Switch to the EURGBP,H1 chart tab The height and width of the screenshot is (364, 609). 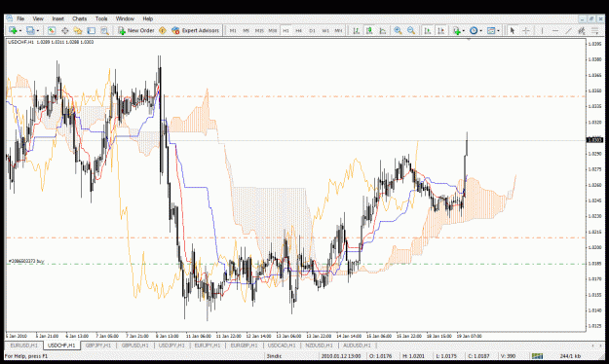[x=244, y=346]
